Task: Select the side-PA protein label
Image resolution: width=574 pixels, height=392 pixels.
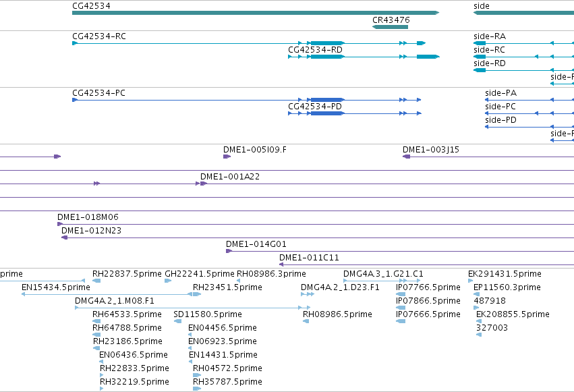Action: [500, 93]
